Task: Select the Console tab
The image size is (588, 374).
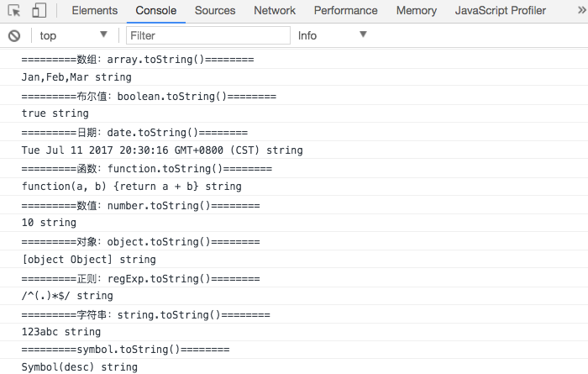Action: point(155,10)
